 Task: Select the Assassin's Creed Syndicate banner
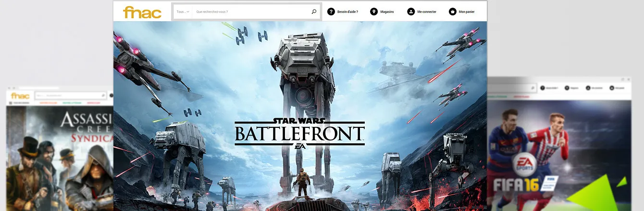(x=60, y=159)
